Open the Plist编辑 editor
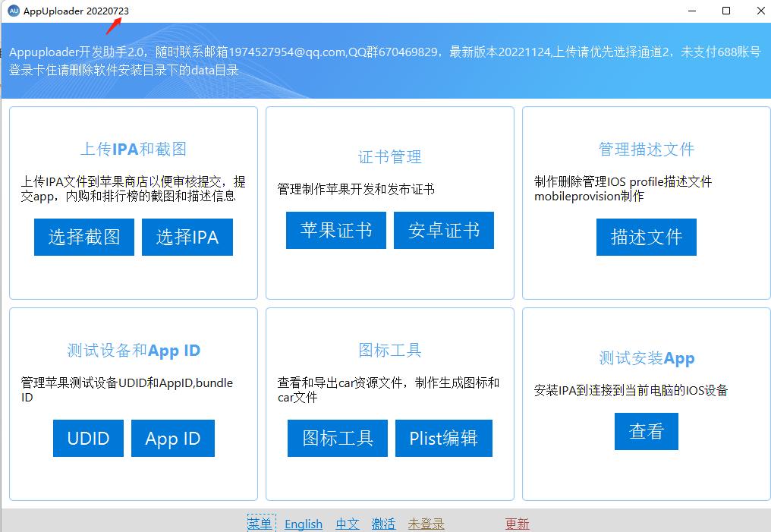The height and width of the screenshot is (532, 771). (443, 438)
